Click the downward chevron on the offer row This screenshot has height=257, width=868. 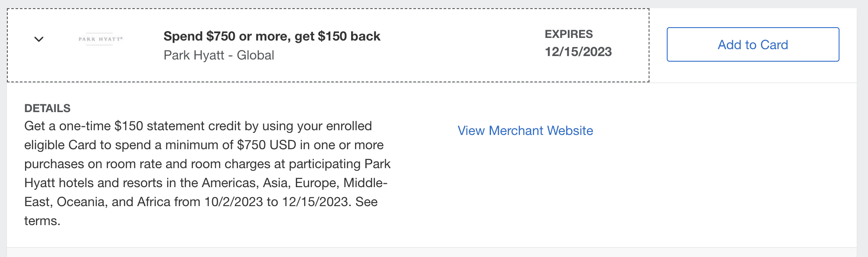(x=39, y=39)
